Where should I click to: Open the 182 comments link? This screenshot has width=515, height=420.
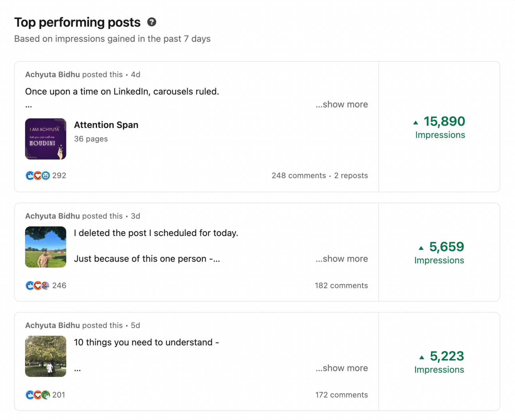click(x=341, y=286)
